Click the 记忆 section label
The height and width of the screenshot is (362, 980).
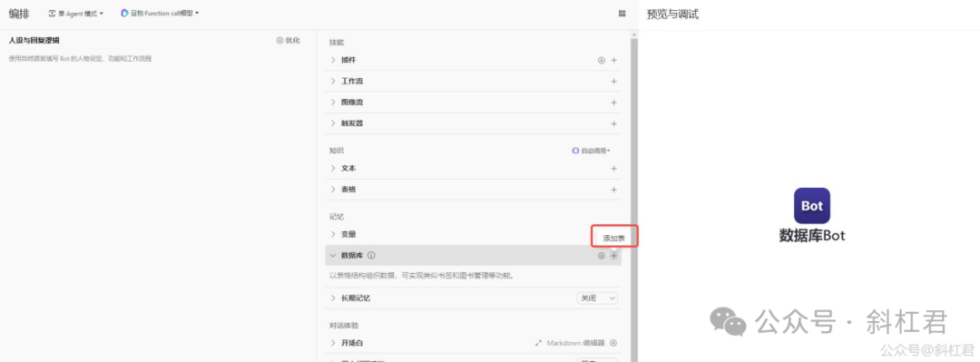[337, 216]
